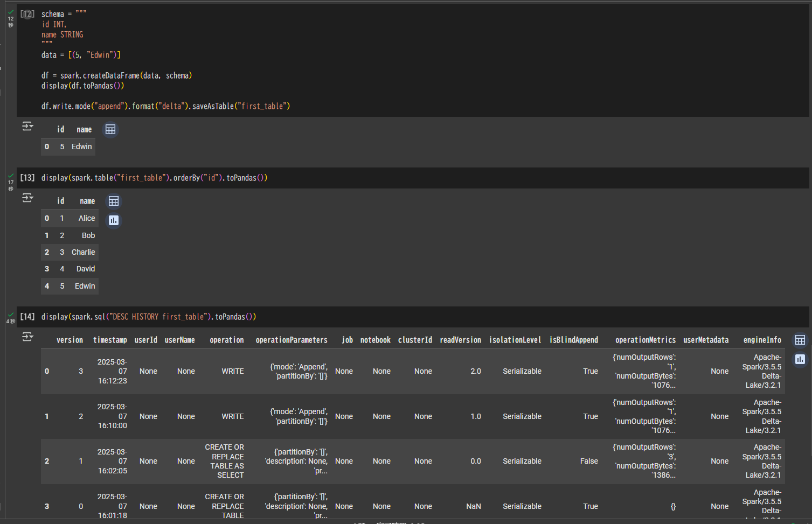Click the readVersion value 'NaN'
Image resolution: width=812 pixels, height=524 pixels.
pos(474,507)
